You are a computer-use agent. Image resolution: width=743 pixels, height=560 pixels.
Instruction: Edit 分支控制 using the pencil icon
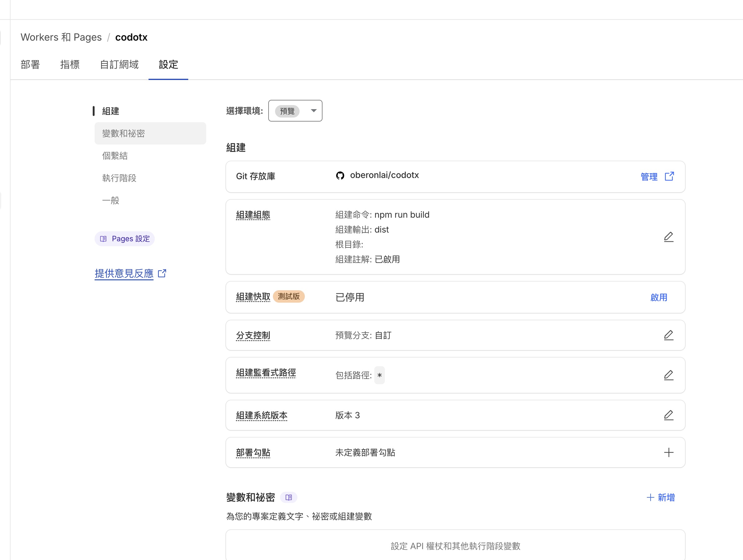pos(669,335)
